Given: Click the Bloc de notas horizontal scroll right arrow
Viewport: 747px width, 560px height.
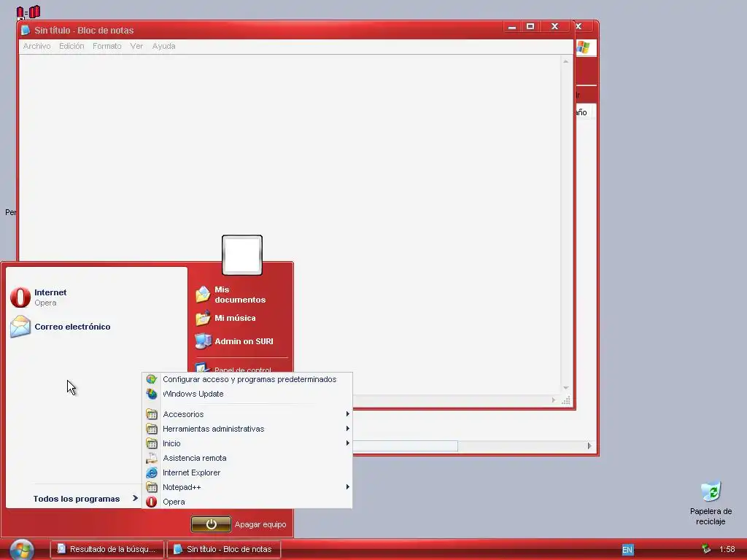Looking at the screenshot, I should (x=553, y=400).
